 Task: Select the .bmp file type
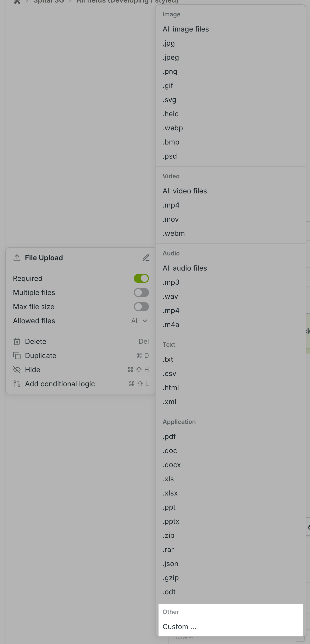tap(230, 142)
